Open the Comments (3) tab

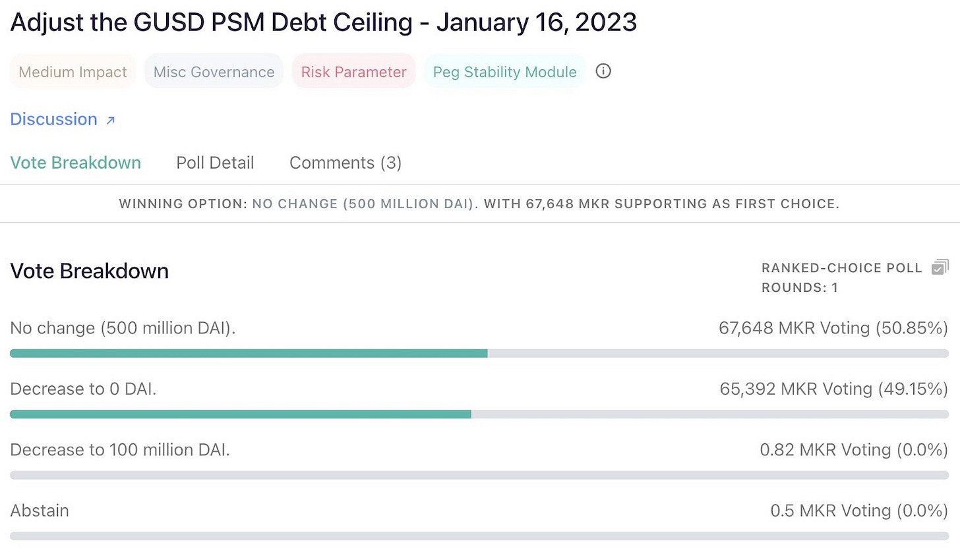click(345, 163)
